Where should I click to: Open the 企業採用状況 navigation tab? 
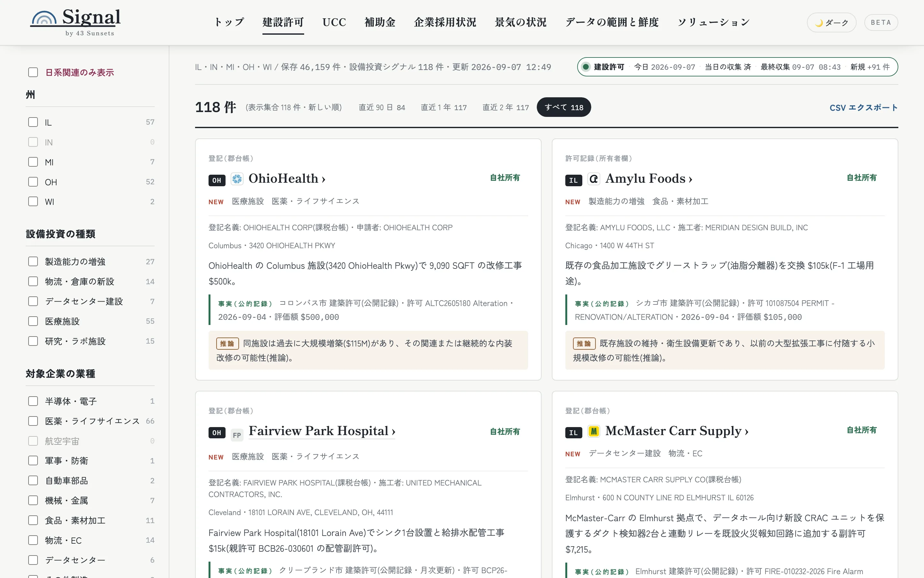445,22
